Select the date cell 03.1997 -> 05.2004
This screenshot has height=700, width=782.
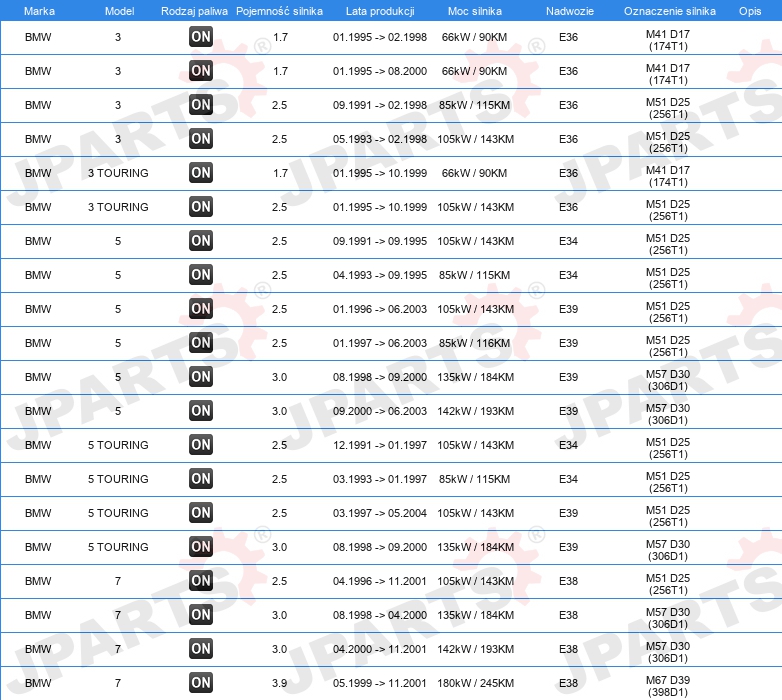click(380, 513)
